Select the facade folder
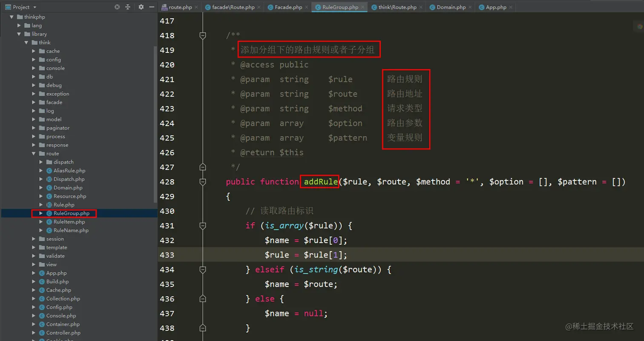The image size is (644, 341). point(54,102)
